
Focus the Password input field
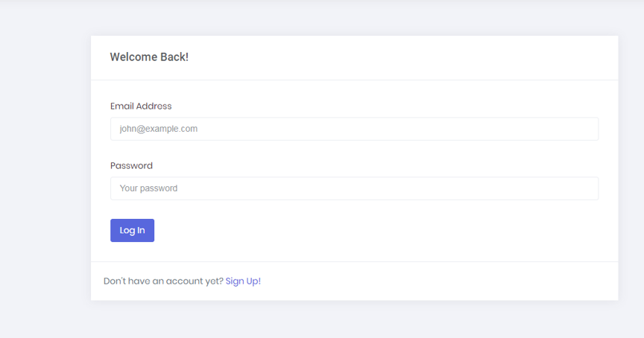(x=355, y=188)
